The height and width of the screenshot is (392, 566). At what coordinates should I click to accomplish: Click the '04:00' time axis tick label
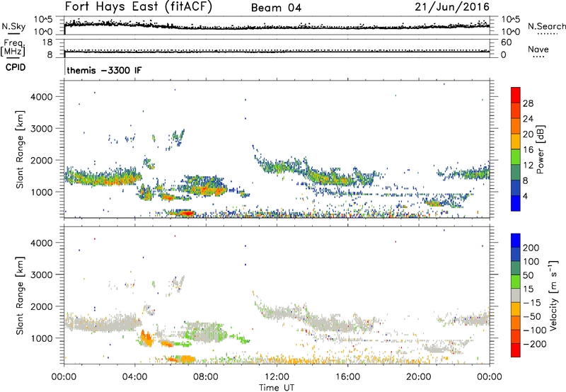click(134, 377)
